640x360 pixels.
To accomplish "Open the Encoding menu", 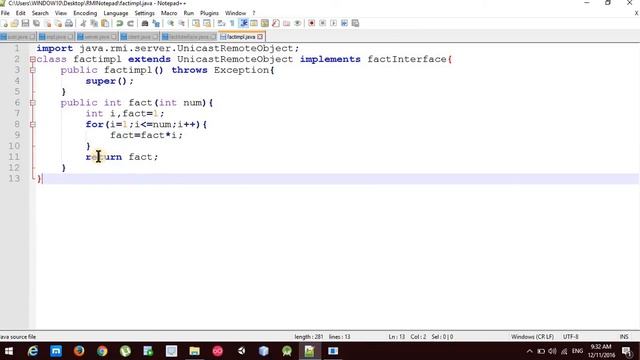I will pyautogui.click(x=85, y=13).
